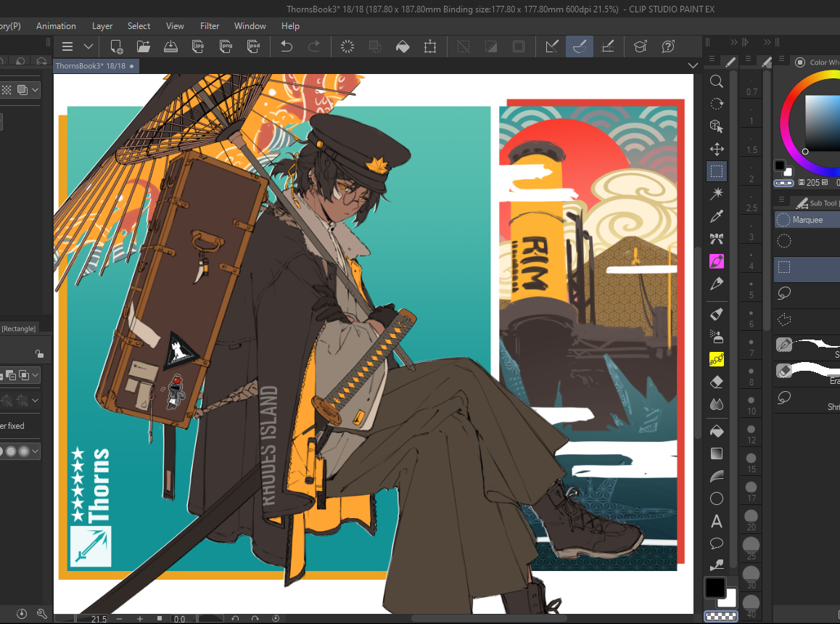Switch to ThornsBook3 canvas tab
The width and height of the screenshot is (840, 624).
coord(95,66)
